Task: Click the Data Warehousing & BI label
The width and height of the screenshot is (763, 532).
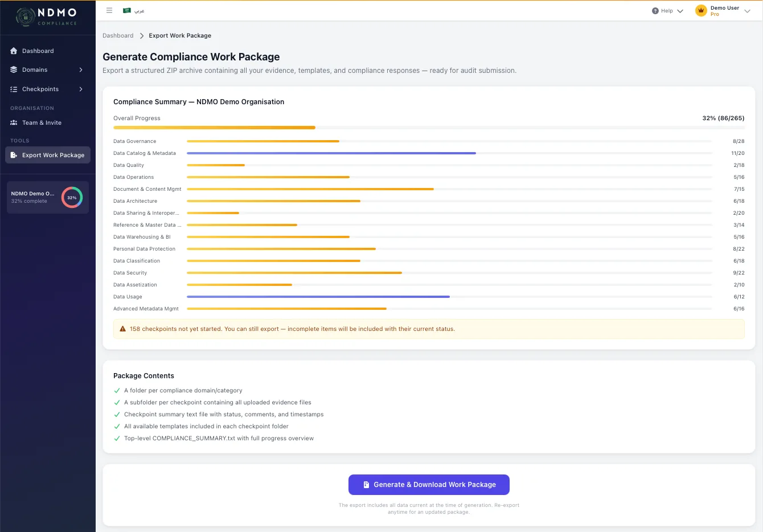Action: [142, 237]
